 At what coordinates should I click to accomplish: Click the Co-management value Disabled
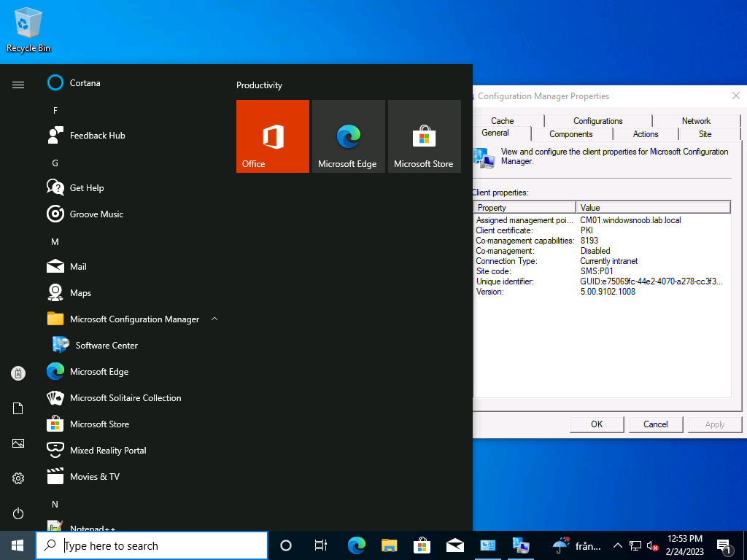pos(595,251)
